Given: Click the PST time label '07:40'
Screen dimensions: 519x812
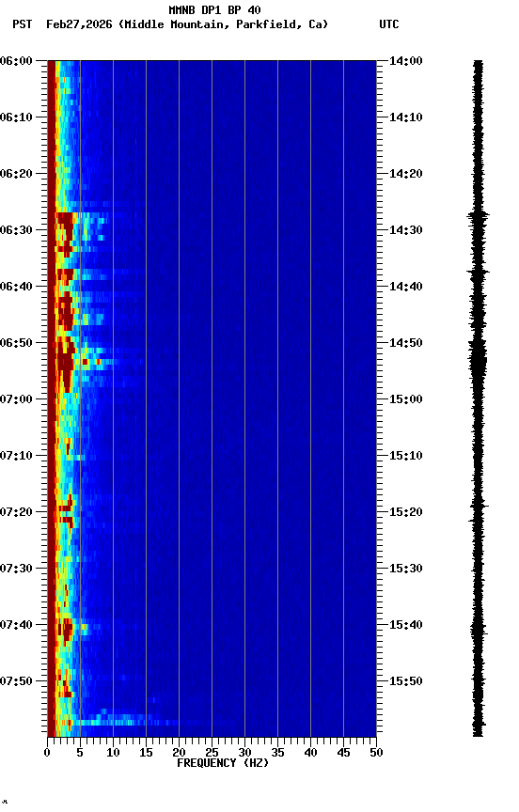Looking at the screenshot, I should tap(16, 625).
